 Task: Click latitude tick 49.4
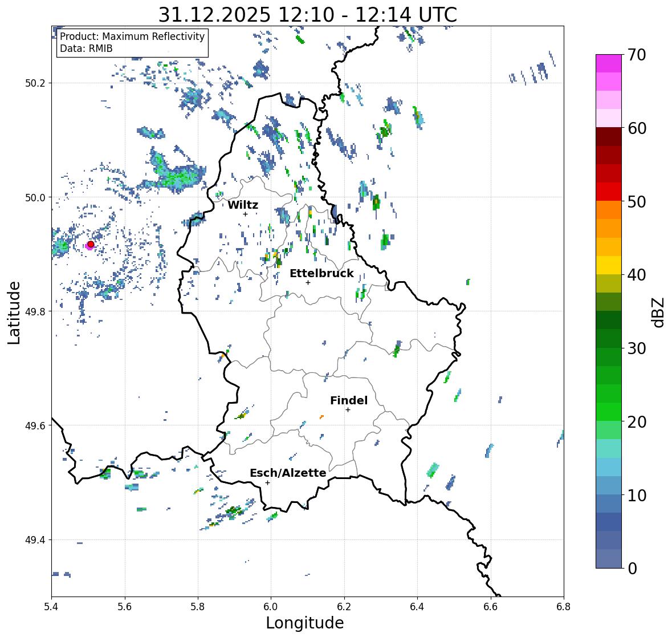coord(35,539)
